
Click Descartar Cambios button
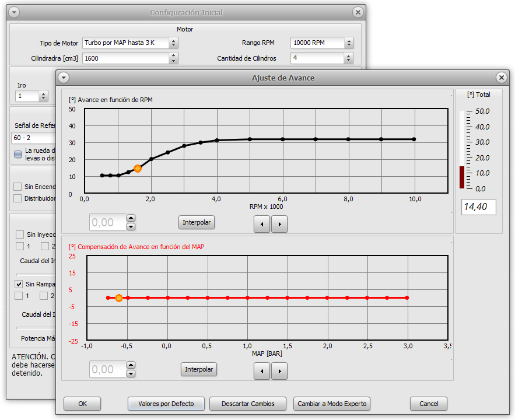click(x=248, y=404)
